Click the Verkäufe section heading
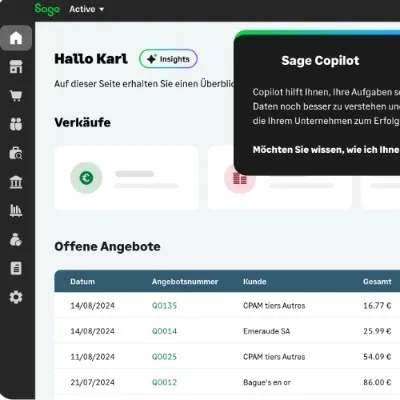400x400 pixels. click(83, 122)
